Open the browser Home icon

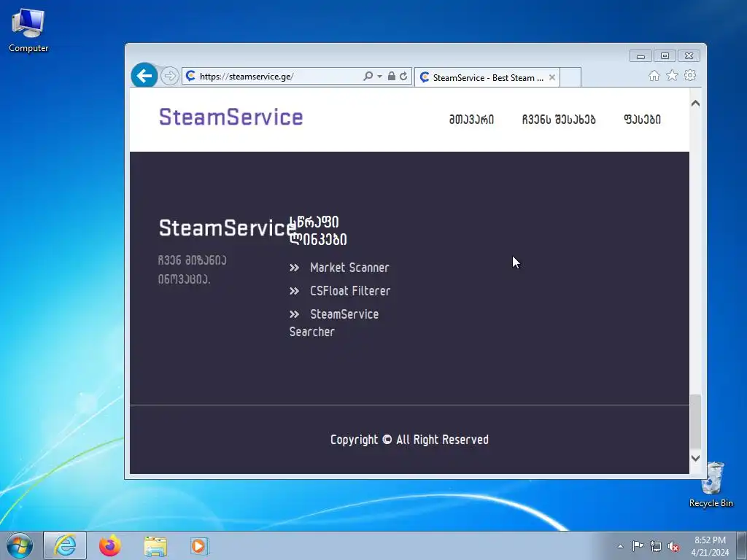[654, 75]
